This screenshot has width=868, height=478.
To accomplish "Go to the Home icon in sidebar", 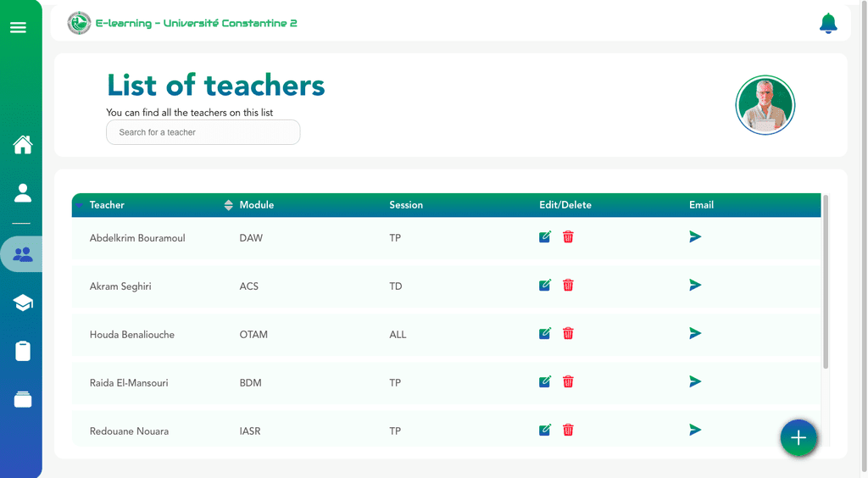I will click(x=23, y=145).
